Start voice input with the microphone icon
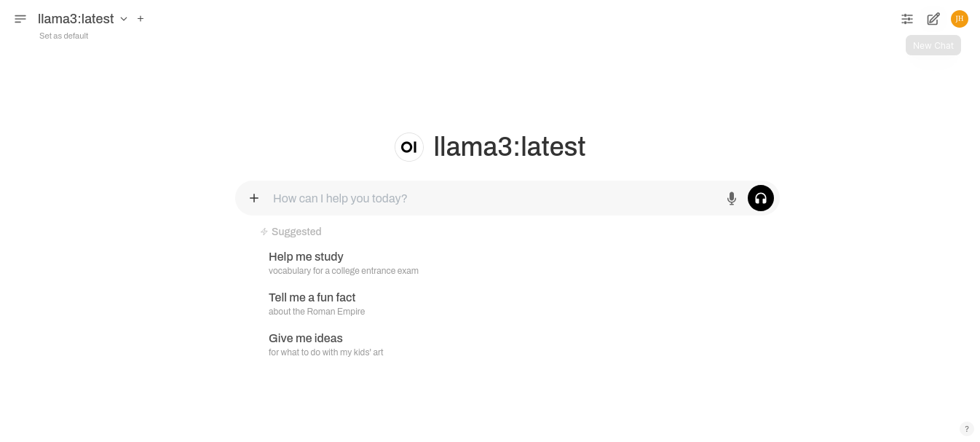Image resolution: width=980 pixels, height=442 pixels. click(732, 198)
